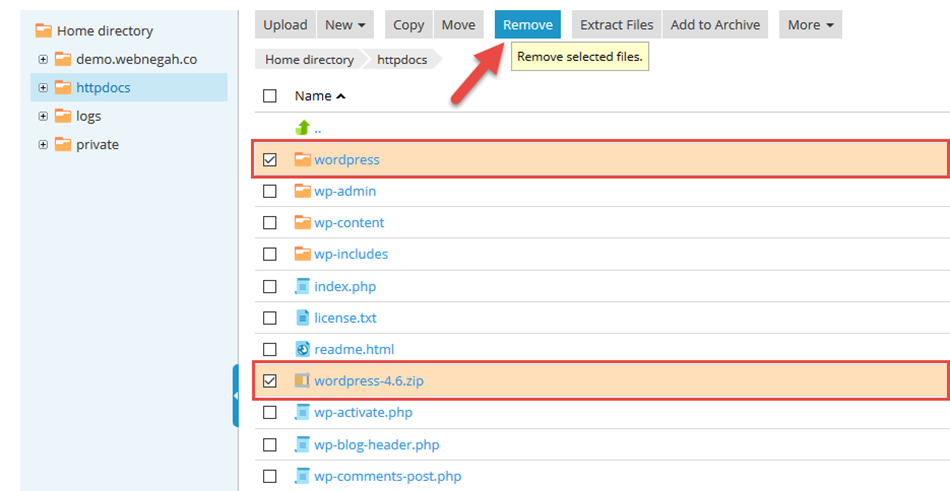Click the wp-admin folder icon

(x=303, y=191)
